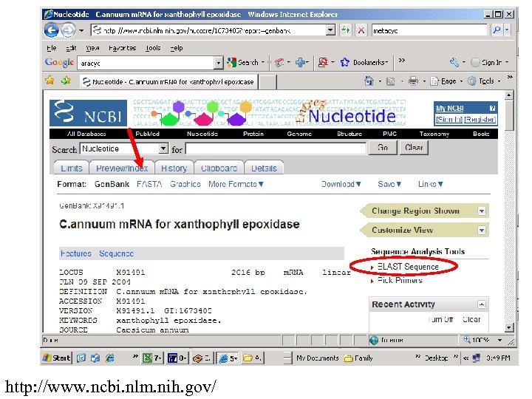532x399 pixels.
Task: Click the Windows Start button
Action: [x=57, y=358]
